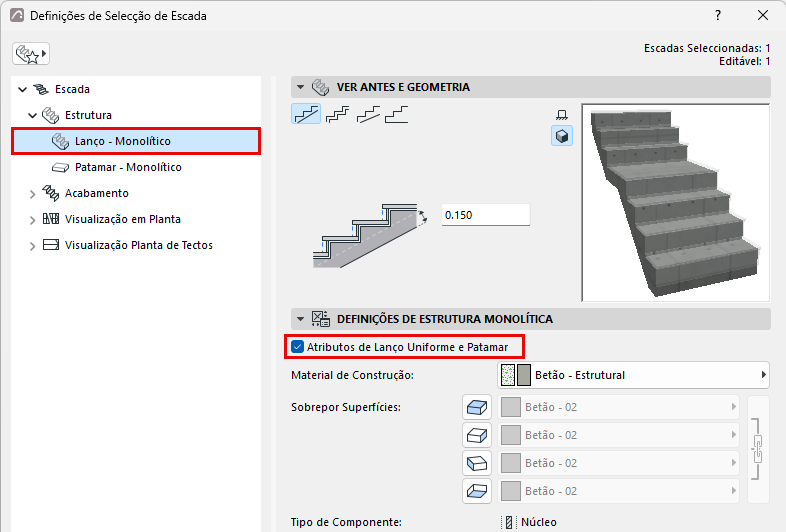Collapse the Definições de Estrutura Monolítica panel
Screen dimensions: 786x532
click(300, 319)
